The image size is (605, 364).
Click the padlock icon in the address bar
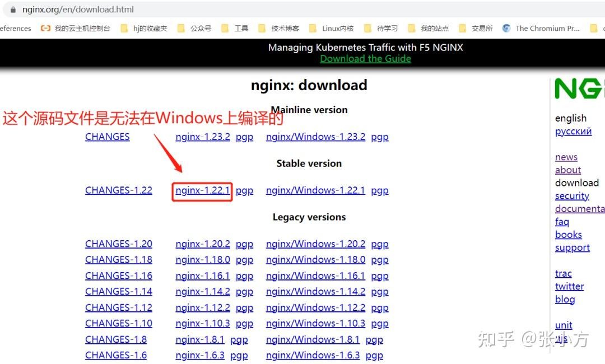point(13,9)
